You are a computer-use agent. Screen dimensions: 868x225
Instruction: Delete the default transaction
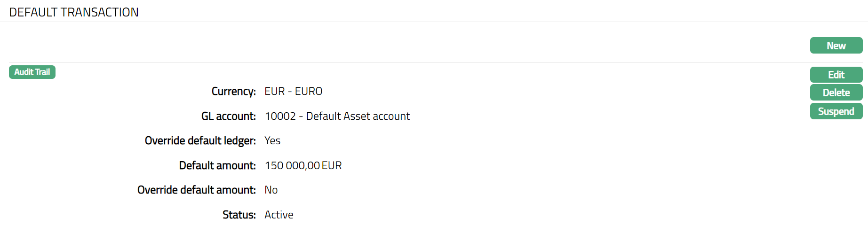tap(836, 93)
